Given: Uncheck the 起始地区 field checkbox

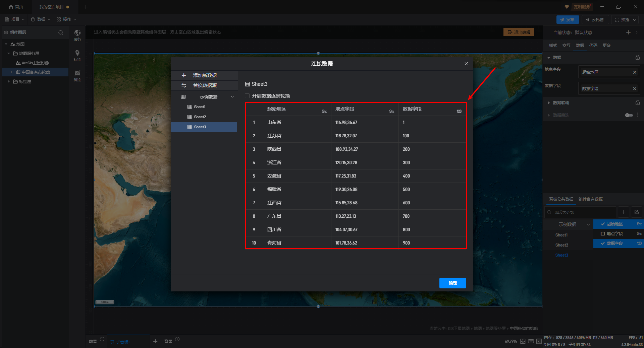Looking at the screenshot, I should (603, 224).
